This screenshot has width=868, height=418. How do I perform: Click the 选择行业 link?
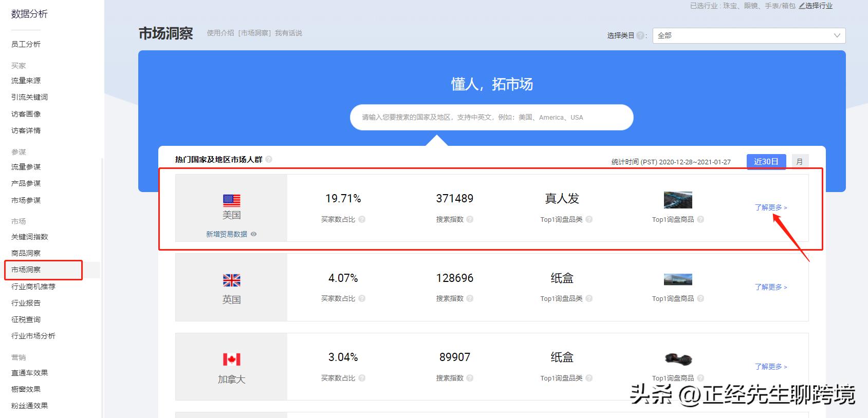[x=819, y=6]
